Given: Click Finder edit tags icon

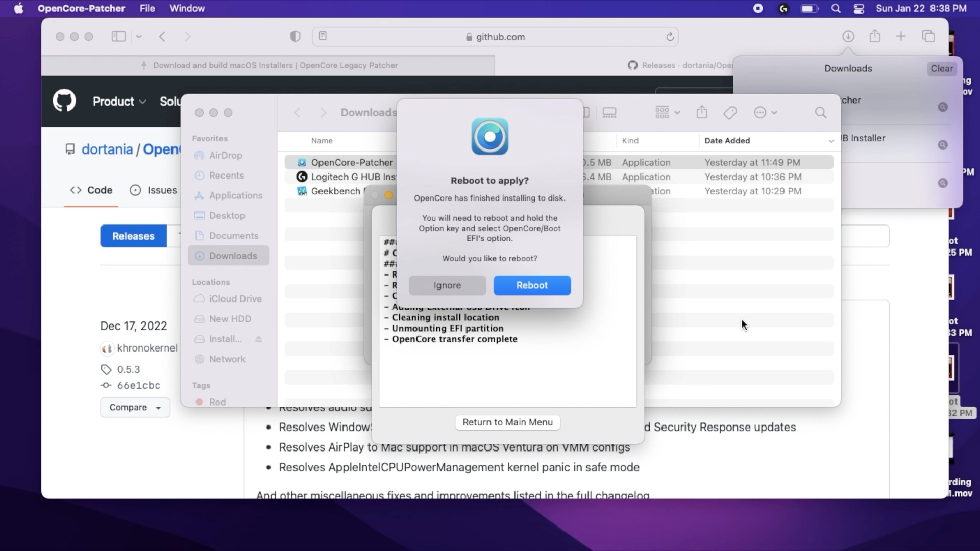Looking at the screenshot, I should [730, 113].
